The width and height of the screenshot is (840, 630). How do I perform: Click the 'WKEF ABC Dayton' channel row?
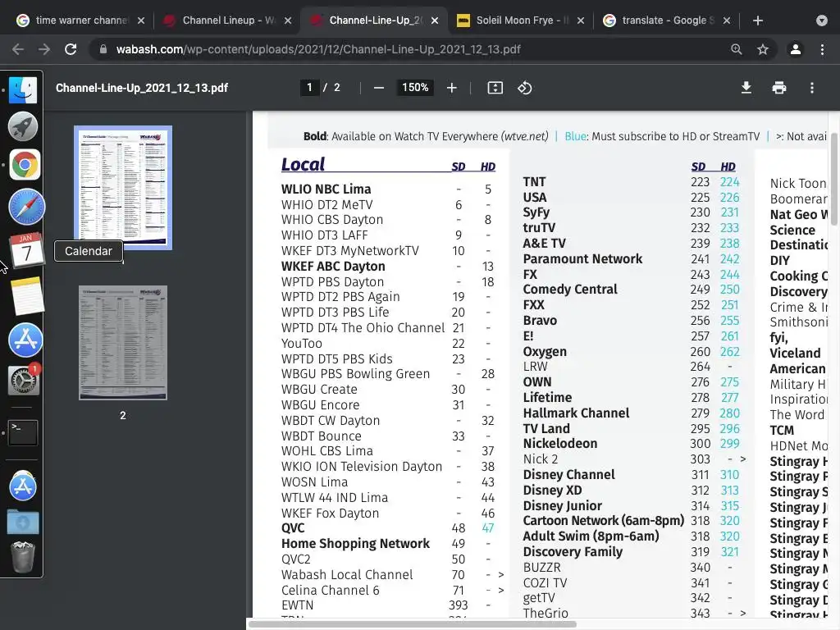[x=388, y=267]
